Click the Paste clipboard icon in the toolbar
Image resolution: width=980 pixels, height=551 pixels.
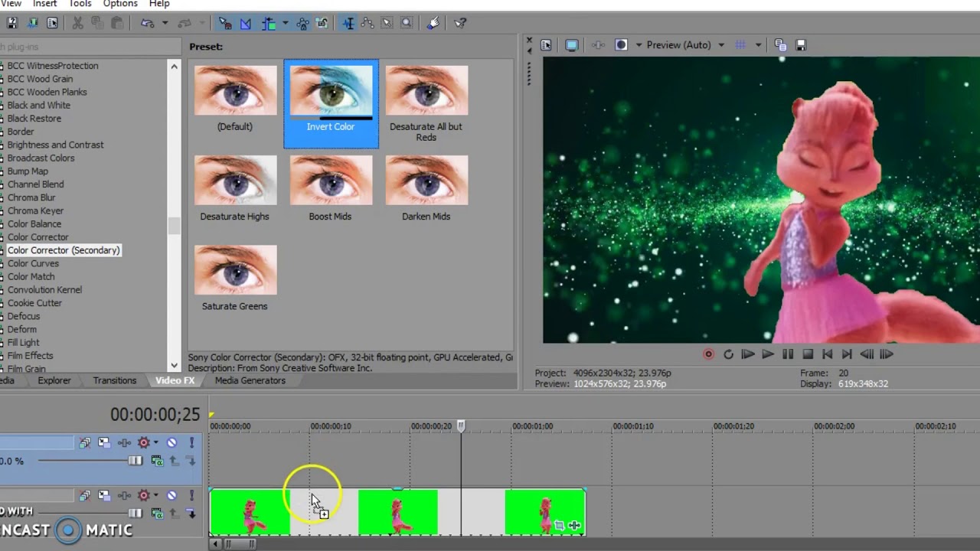coord(116,23)
